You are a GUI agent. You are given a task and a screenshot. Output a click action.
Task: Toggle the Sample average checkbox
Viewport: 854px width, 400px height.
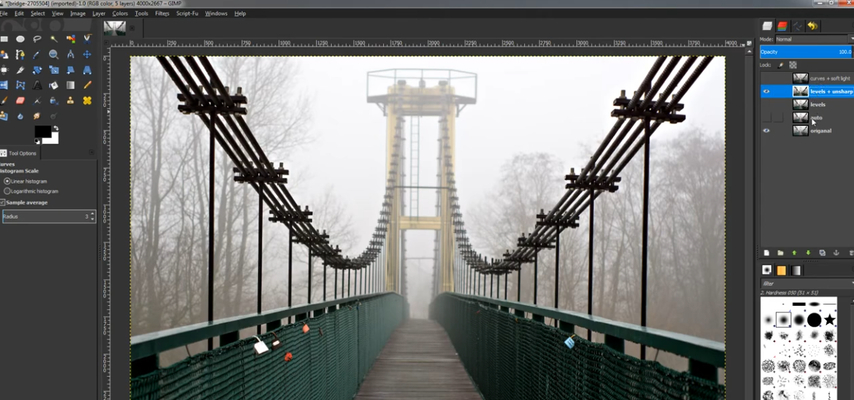coord(2,202)
